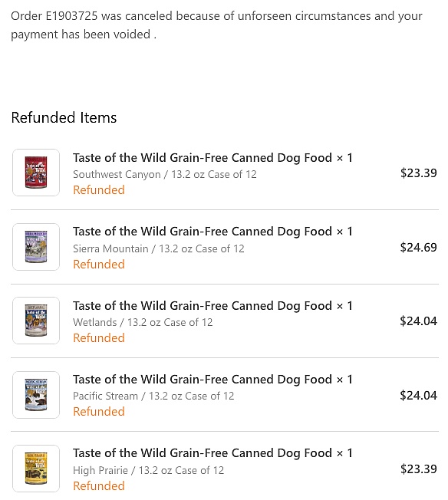The height and width of the screenshot is (500, 448).
Task: Click the first Taste of the Wild product title
Action: [212, 158]
